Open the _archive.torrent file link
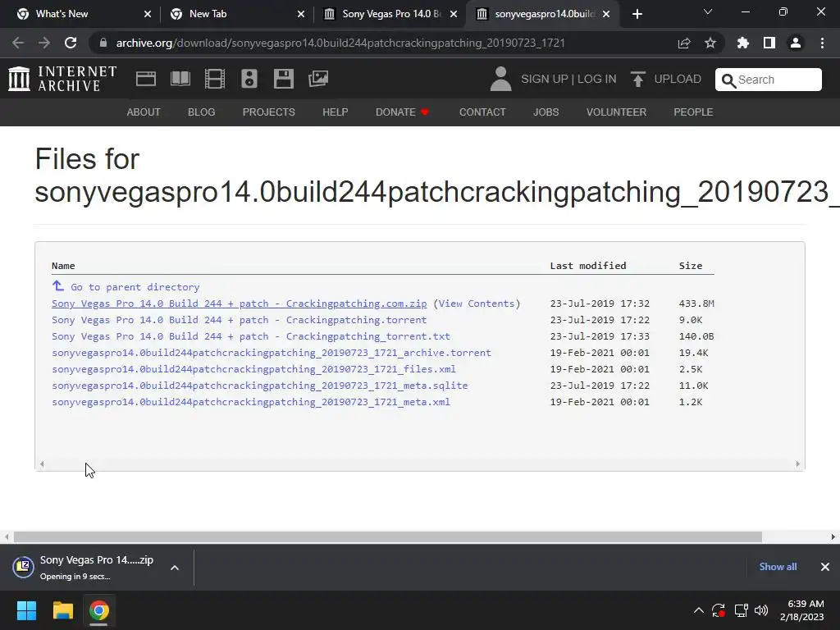Image resolution: width=840 pixels, height=630 pixels. [271, 353]
